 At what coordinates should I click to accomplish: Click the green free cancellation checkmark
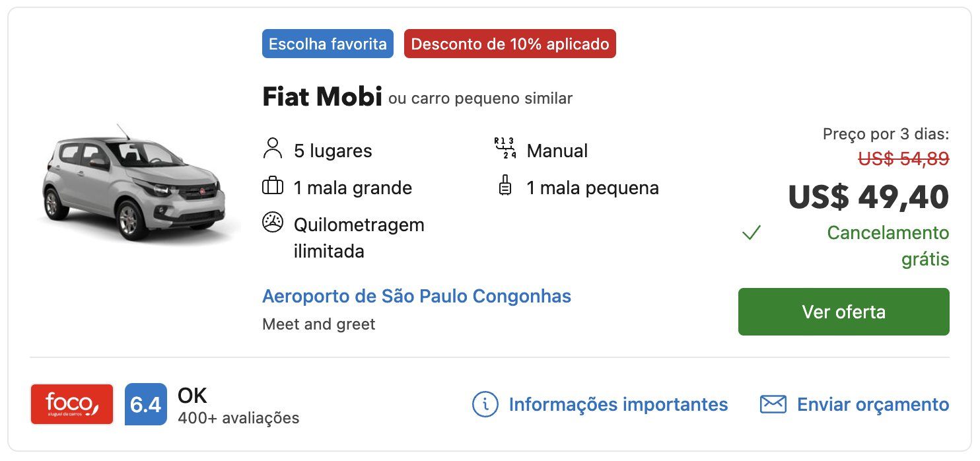752,232
